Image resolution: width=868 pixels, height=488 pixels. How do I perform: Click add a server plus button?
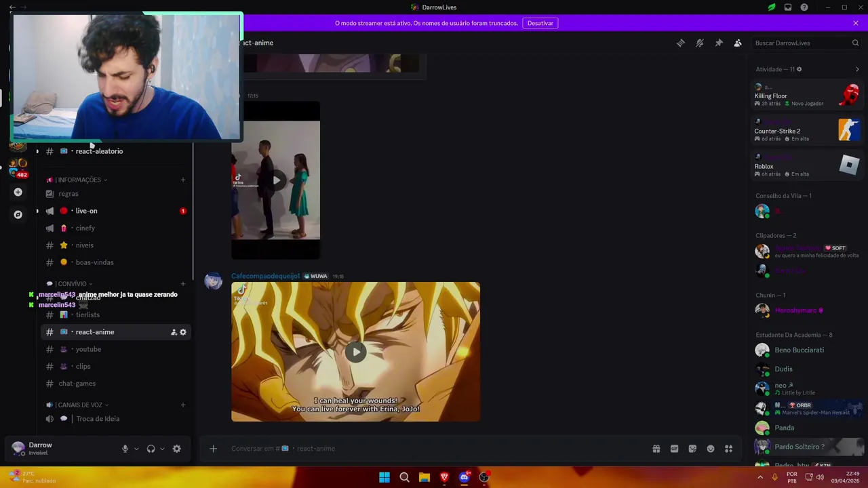[18, 192]
